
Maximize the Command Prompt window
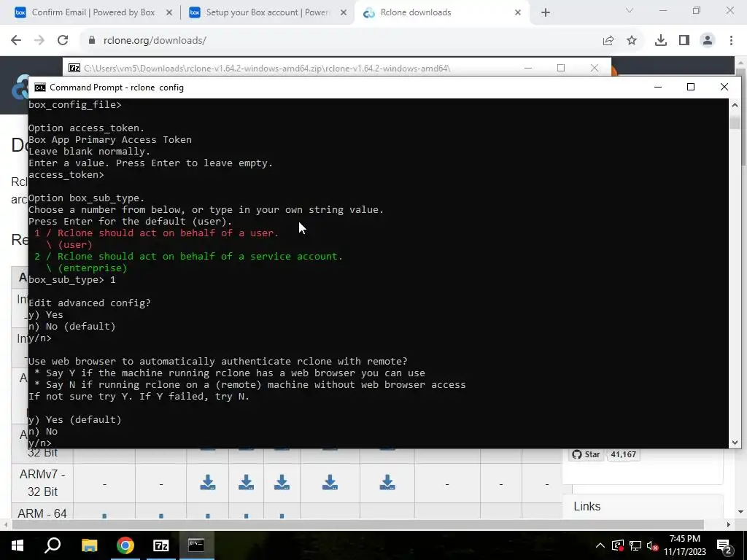(691, 87)
